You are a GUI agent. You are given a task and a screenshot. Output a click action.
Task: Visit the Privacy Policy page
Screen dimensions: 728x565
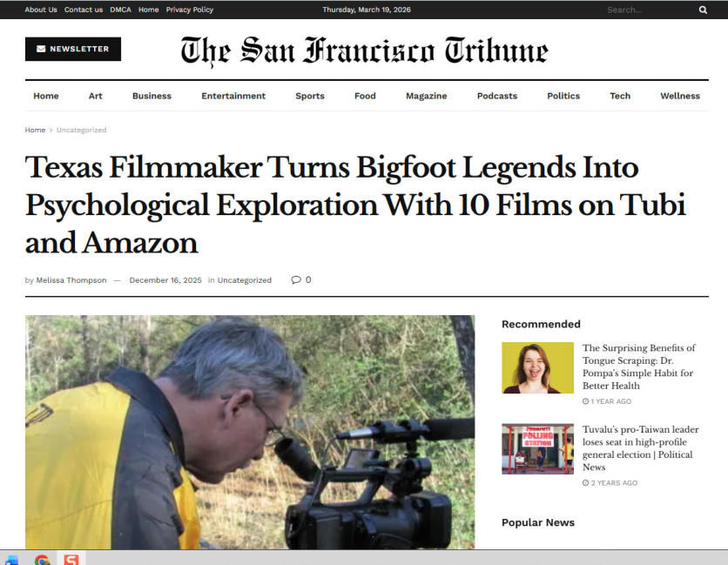tap(190, 10)
